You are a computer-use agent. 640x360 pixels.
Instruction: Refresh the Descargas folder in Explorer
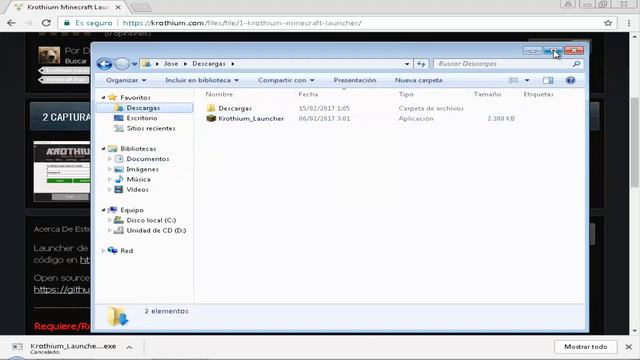point(421,64)
